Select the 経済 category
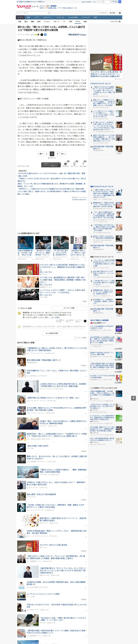The height and width of the screenshot is (644, 138). click(x=39, y=21)
